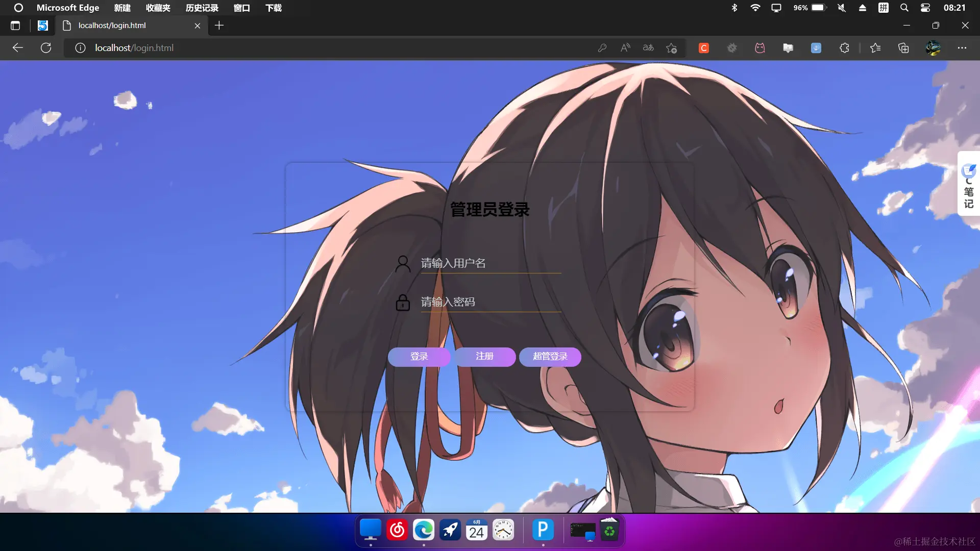The height and width of the screenshot is (551, 980).
Task: View site information icon
Action: [x=80, y=48]
